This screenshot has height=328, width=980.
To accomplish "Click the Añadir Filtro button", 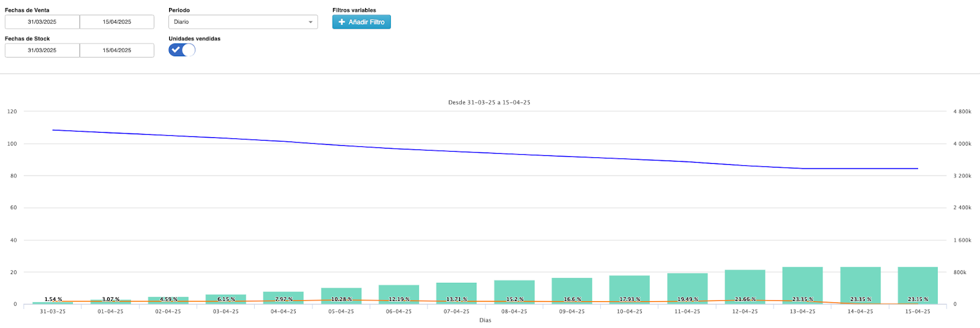I will pos(361,22).
